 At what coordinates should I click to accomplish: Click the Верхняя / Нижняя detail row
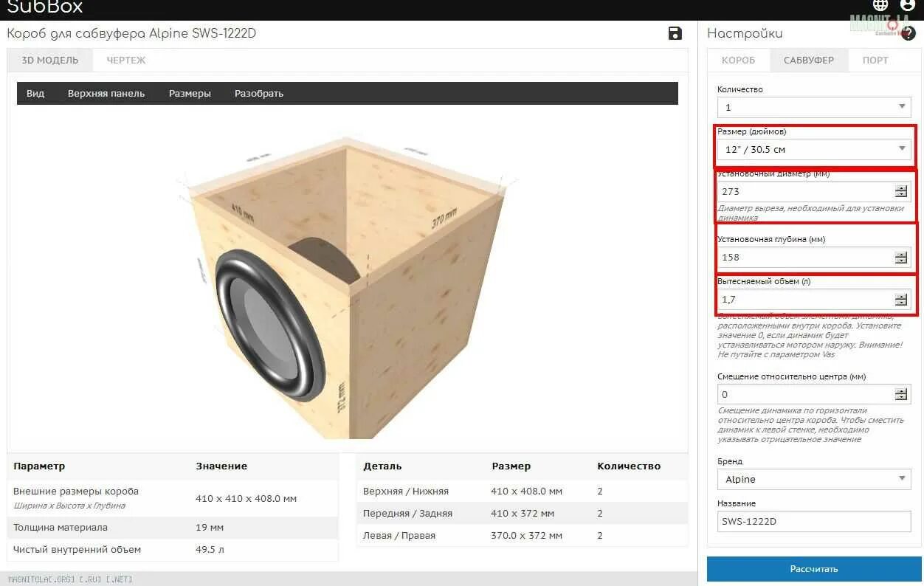coord(523,491)
